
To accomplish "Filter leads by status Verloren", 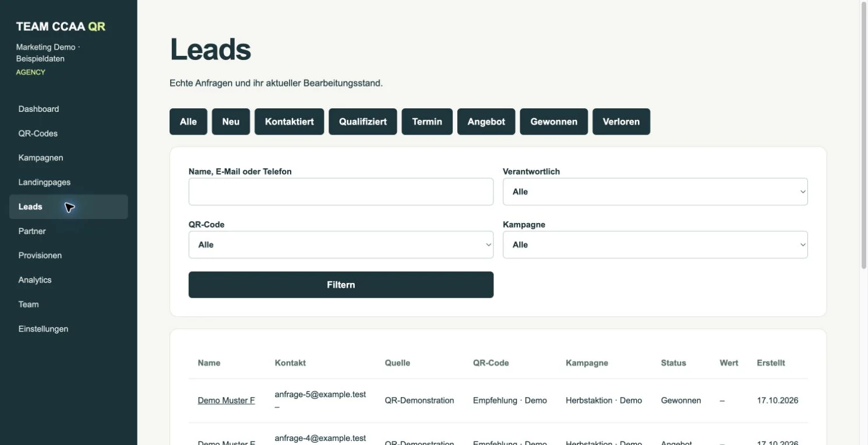I will 622,122.
